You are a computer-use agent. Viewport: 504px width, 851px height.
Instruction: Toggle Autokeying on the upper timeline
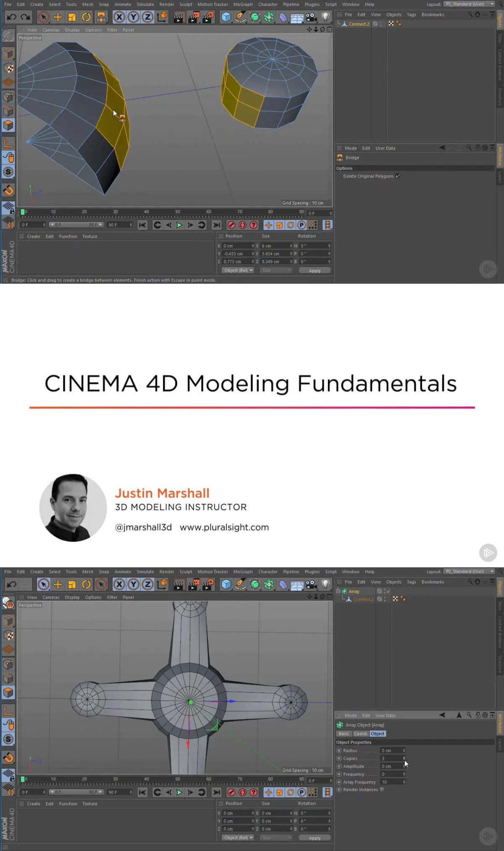pyautogui.click(x=242, y=225)
